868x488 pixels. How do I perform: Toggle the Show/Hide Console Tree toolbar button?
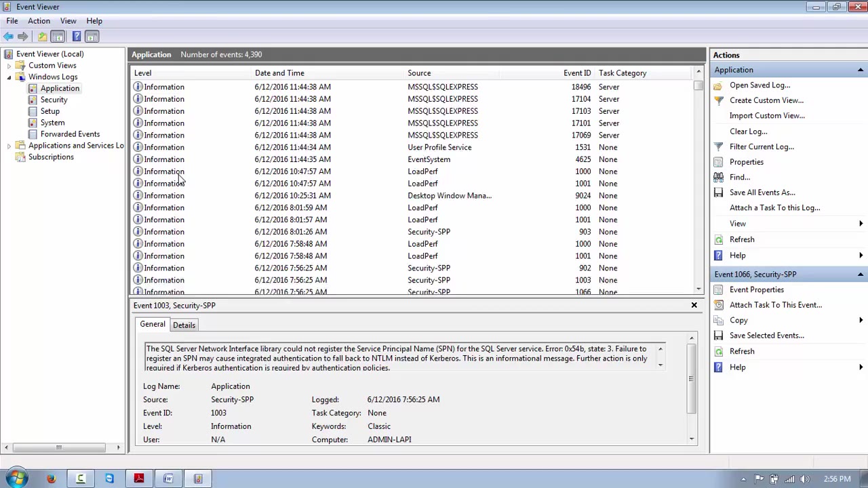58,37
